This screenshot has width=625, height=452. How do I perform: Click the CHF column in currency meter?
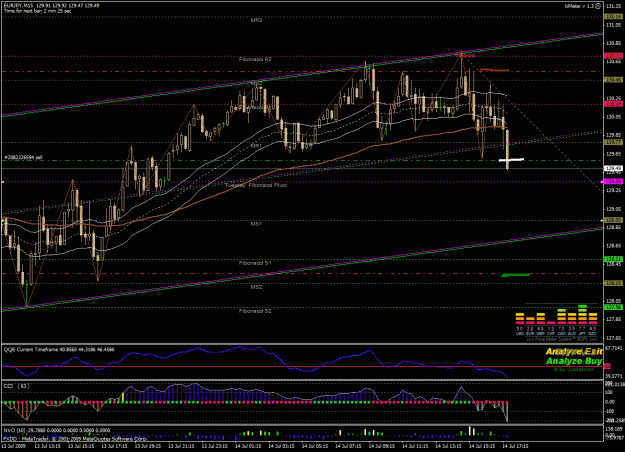[x=551, y=328]
